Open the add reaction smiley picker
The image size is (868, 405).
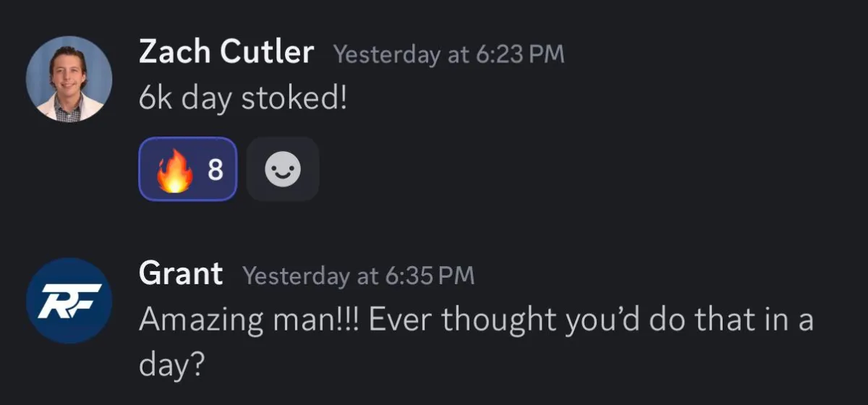click(282, 169)
